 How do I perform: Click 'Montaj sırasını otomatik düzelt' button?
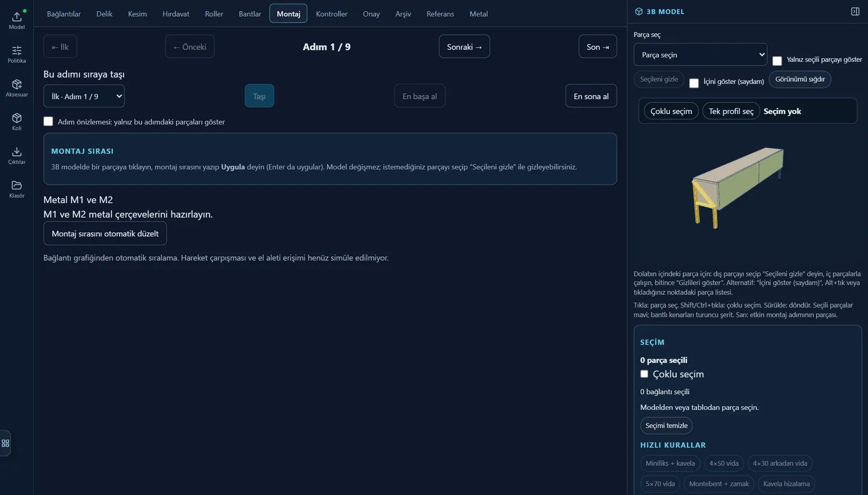pyautogui.click(x=105, y=234)
